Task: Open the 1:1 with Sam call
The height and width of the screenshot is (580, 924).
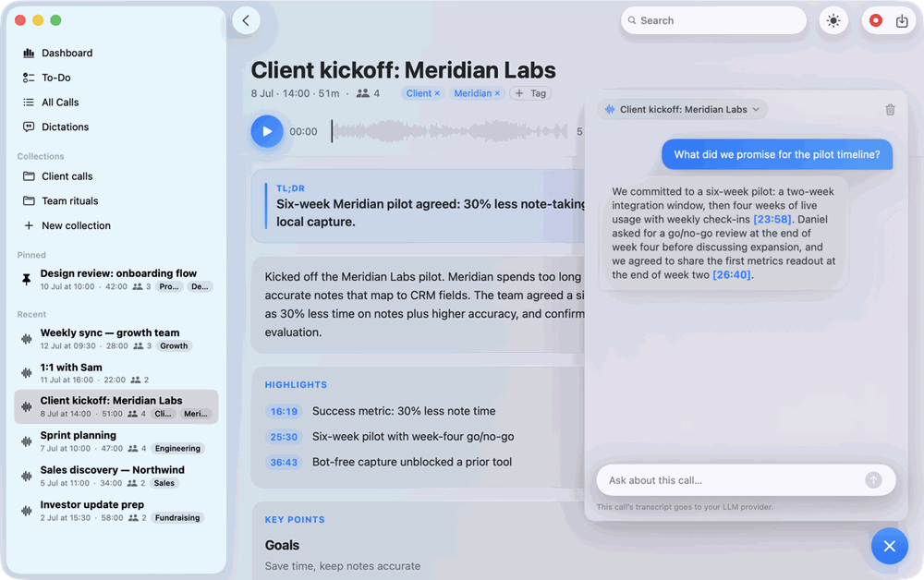Action: coord(116,373)
